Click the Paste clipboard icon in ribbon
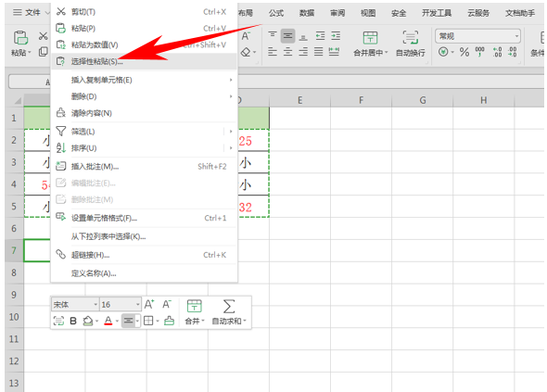 pyautogui.click(x=20, y=38)
